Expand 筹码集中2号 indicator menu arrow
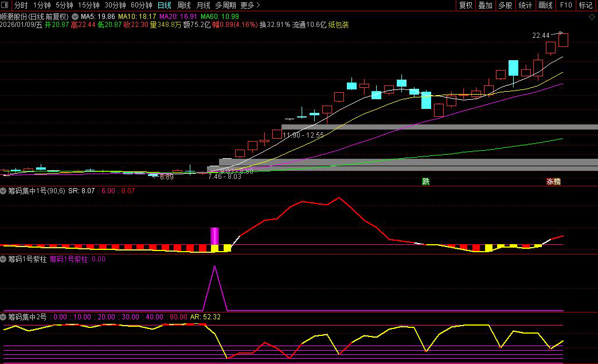 [x=4, y=316]
